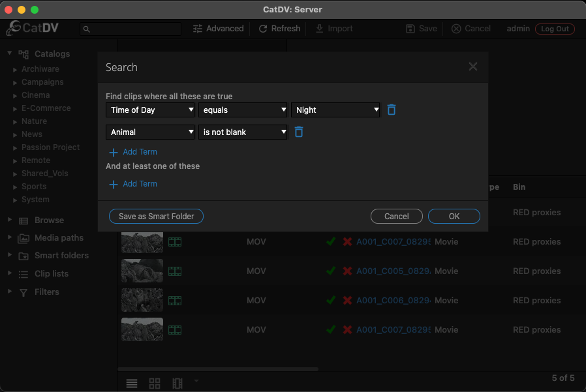
Task: Select the System catalog
Action: 35,200
